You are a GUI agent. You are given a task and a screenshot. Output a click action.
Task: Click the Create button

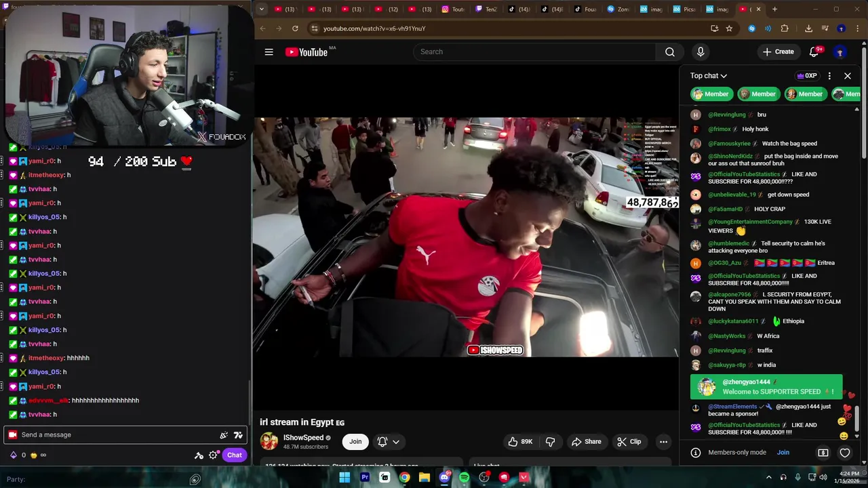778,52
